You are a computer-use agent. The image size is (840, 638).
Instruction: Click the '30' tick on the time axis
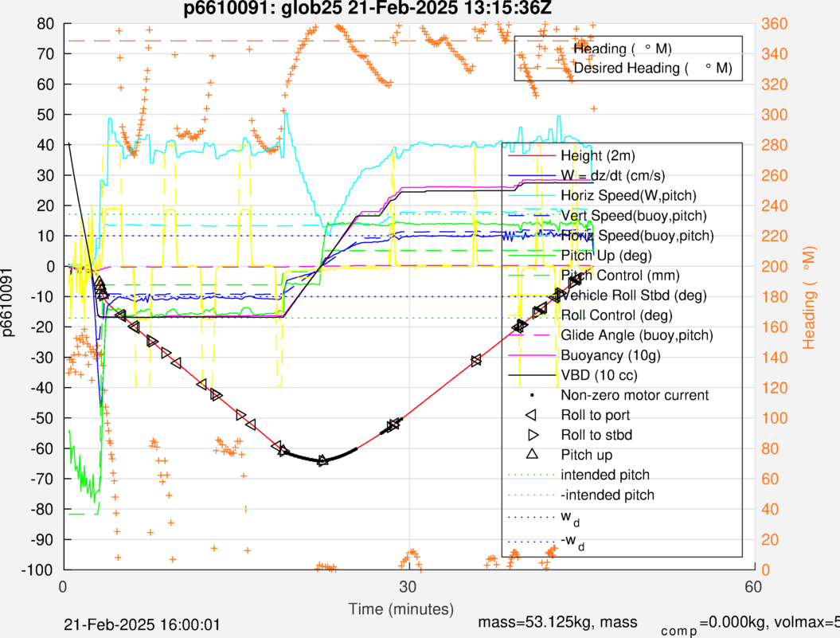coord(408,586)
